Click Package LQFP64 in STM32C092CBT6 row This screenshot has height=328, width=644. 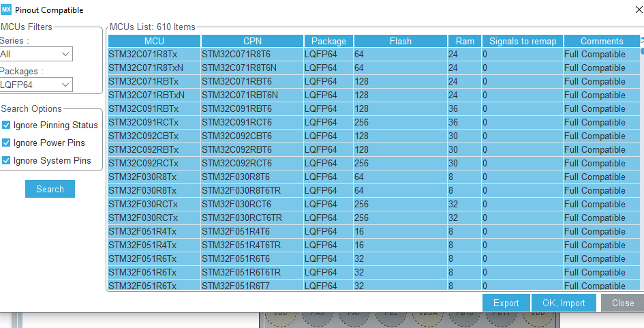pyautogui.click(x=328, y=136)
